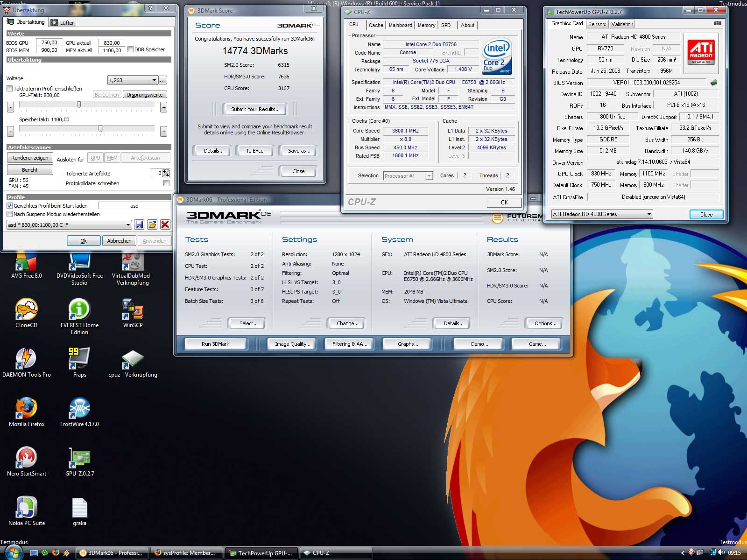Click the Run 3DMark button
This screenshot has width=747, height=560.
pos(216,344)
